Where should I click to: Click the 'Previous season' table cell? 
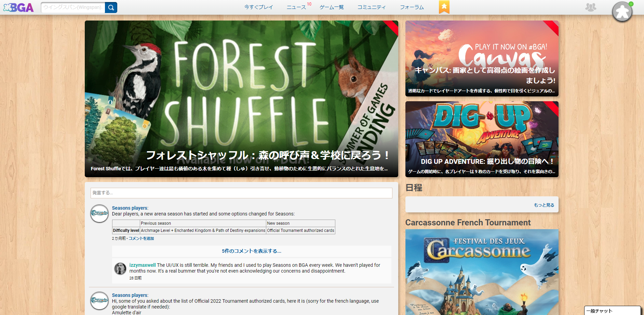pos(203,223)
